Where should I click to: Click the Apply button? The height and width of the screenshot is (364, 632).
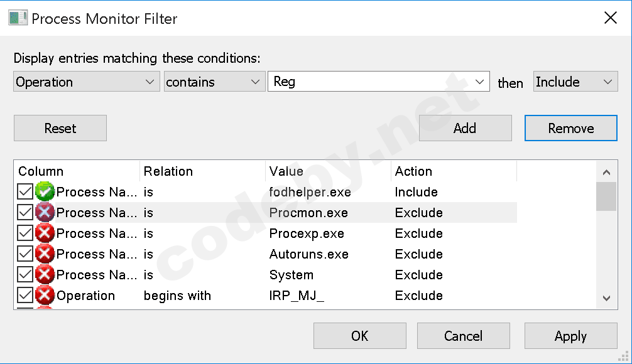570,336
